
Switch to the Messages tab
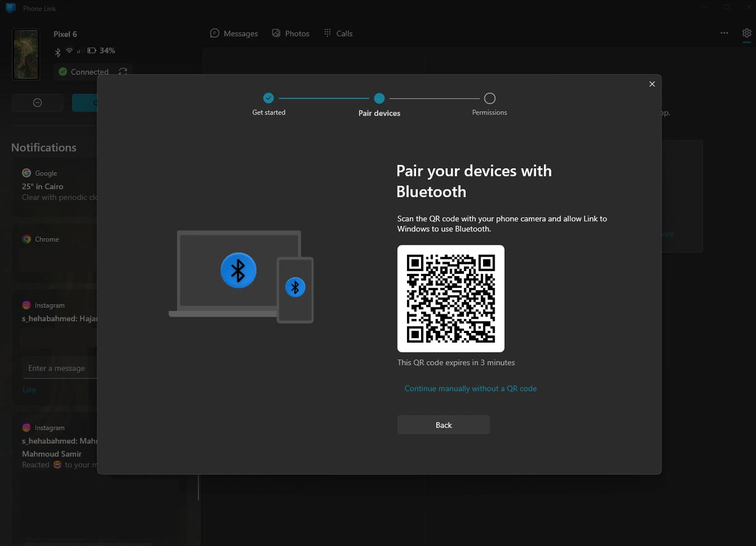click(x=234, y=34)
